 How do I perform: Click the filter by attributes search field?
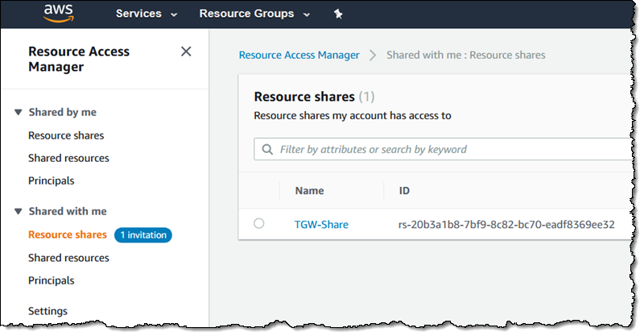(x=451, y=149)
